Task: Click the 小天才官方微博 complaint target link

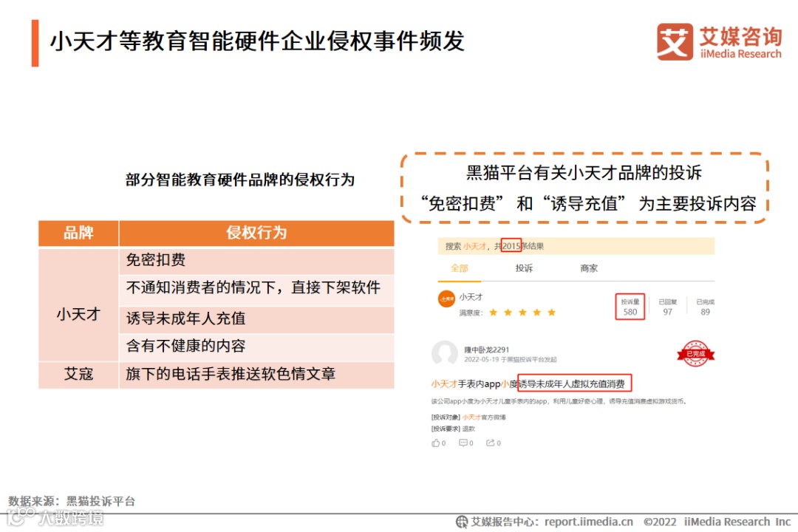Action: 484,417
